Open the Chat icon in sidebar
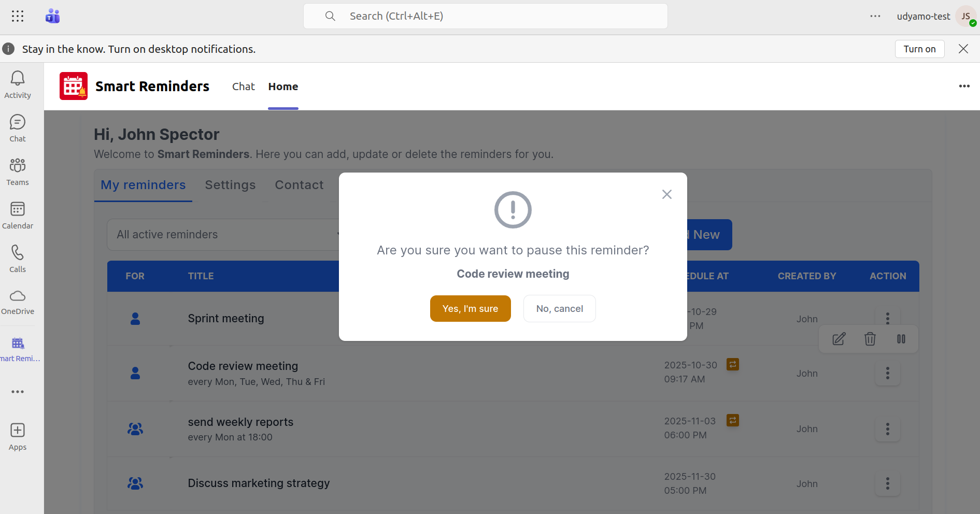The width and height of the screenshot is (980, 514). click(x=18, y=128)
